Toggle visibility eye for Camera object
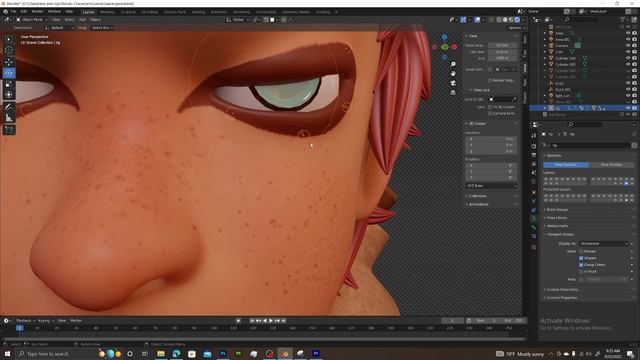Image resolution: width=640 pixels, height=360 pixels. (x=628, y=46)
